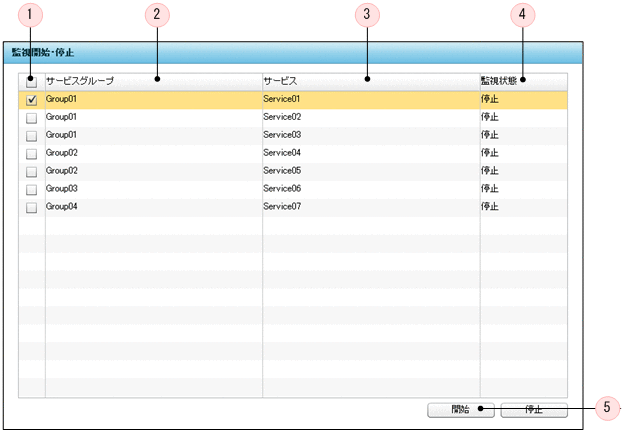Click the 監視開始・停止 panel title
This screenshot has width=624, height=432.
[43, 53]
